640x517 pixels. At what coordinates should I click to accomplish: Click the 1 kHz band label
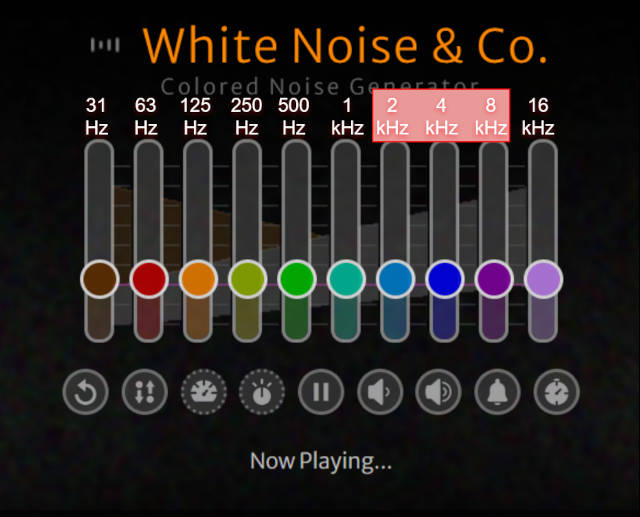pyautogui.click(x=347, y=117)
